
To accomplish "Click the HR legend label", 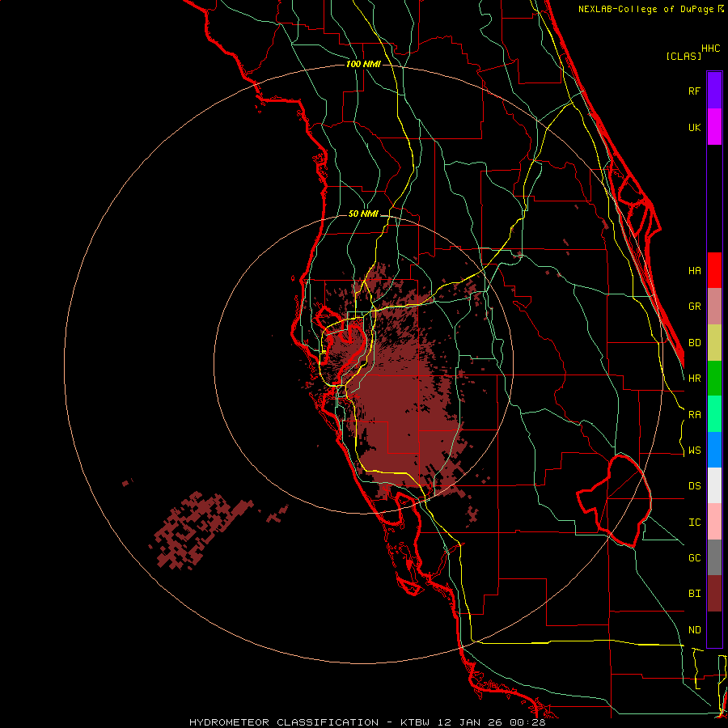I will click(695, 379).
